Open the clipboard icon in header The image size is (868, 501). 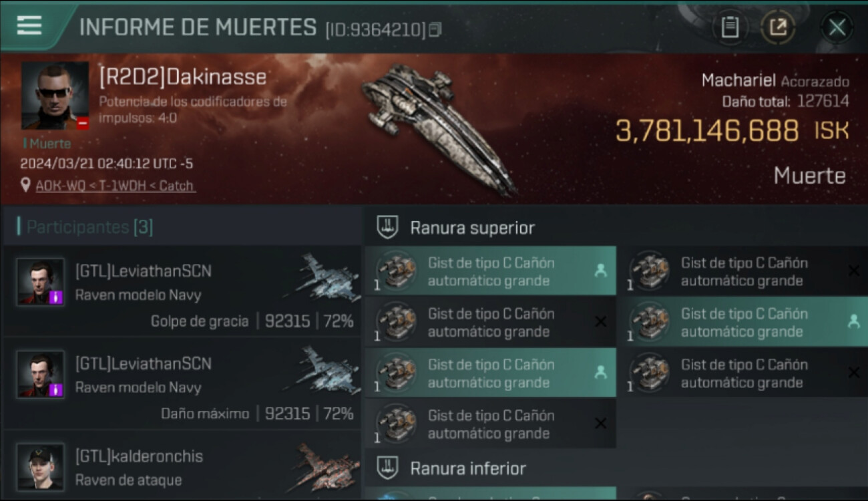(x=730, y=27)
